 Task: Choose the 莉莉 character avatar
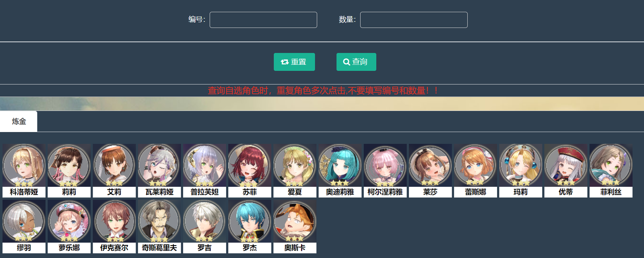click(69, 171)
